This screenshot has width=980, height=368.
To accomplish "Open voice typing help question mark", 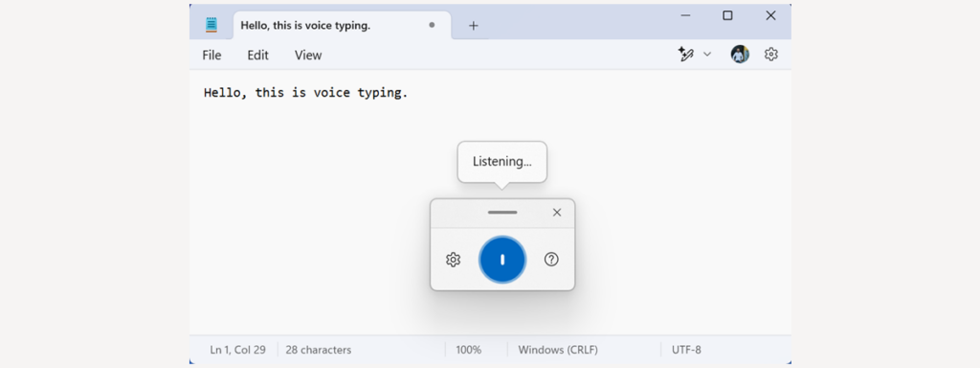I will pyautogui.click(x=551, y=259).
